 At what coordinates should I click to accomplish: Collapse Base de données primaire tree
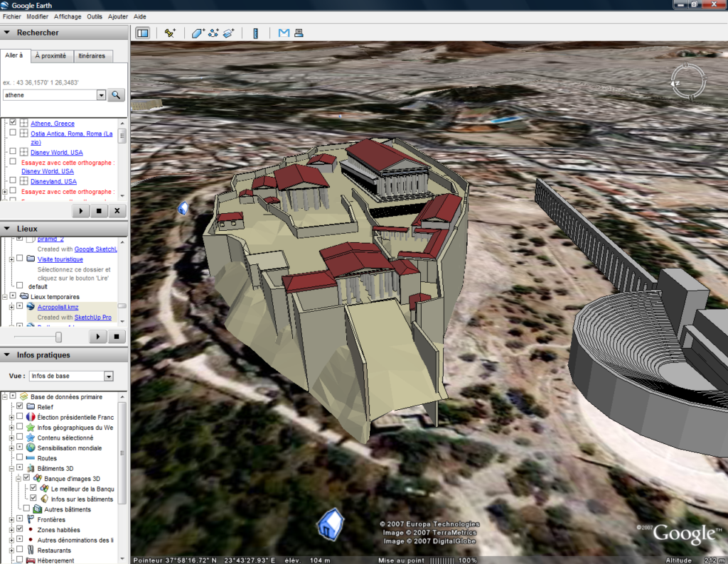5,396
